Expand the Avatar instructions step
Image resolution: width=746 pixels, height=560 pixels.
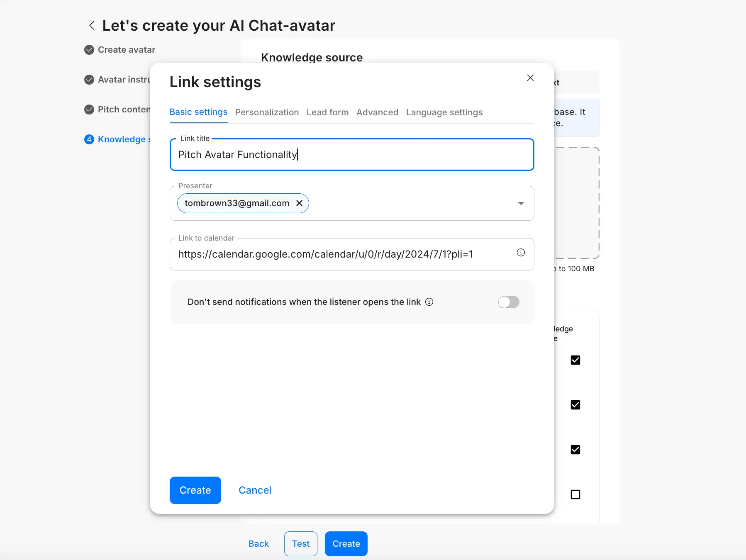[89, 80]
